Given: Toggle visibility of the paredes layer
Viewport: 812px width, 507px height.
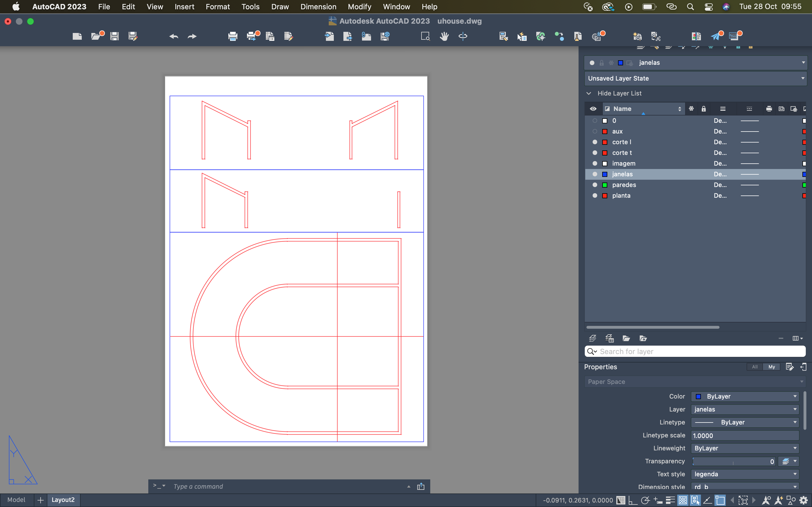Looking at the screenshot, I should click(x=595, y=185).
